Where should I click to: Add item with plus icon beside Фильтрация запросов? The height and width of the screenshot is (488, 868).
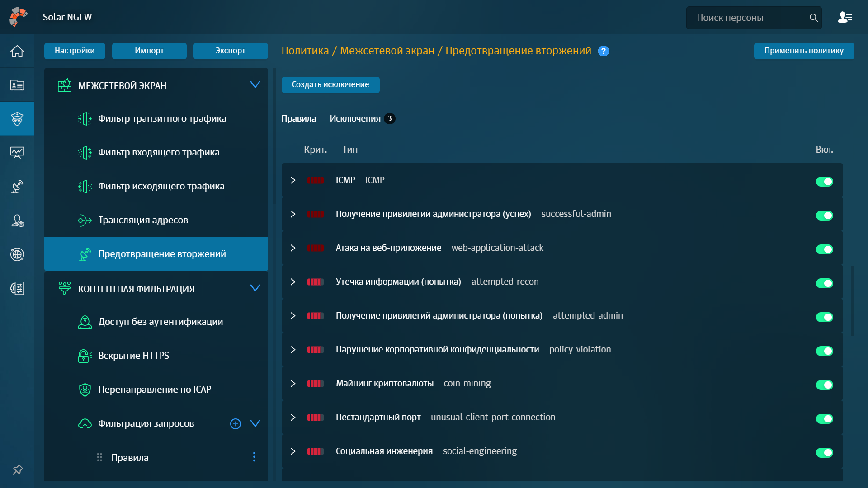[235, 424]
